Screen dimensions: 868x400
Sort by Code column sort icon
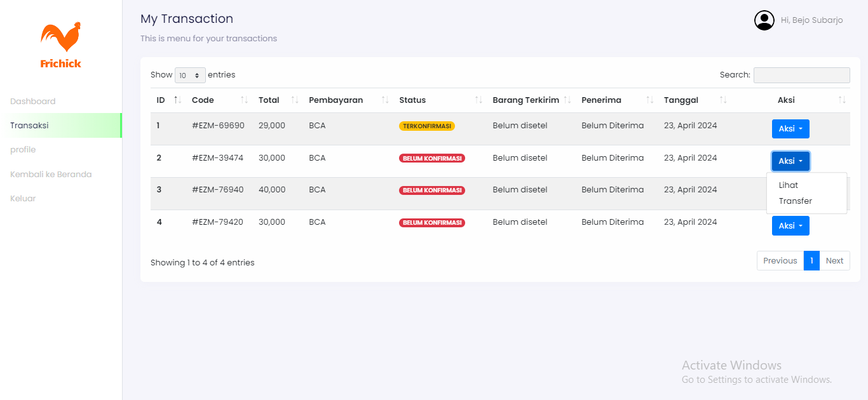(x=244, y=100)
